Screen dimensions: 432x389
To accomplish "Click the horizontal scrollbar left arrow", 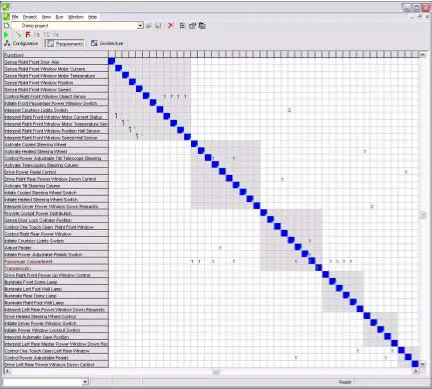I will point(7,371).
